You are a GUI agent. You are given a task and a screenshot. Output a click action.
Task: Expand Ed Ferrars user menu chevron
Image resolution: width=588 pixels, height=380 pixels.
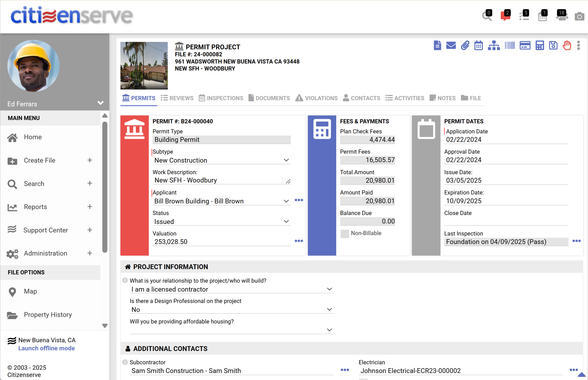pyautogui.click(x=100, y=103)
